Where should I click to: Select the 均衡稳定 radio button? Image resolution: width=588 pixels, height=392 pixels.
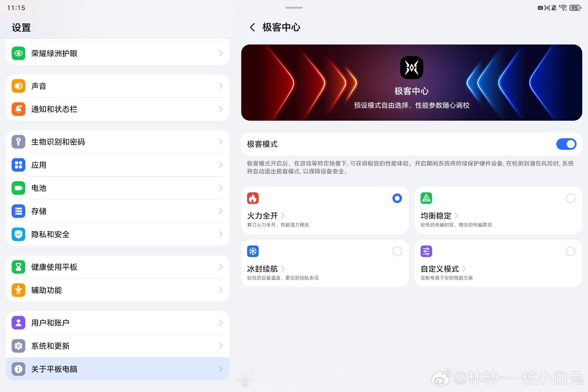click(570, 198)
